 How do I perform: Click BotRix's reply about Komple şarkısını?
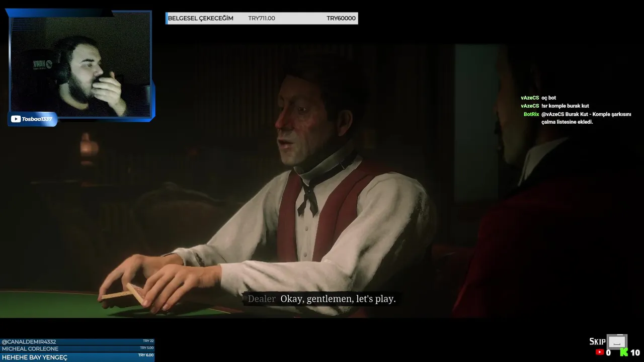(x=586, y=118)
